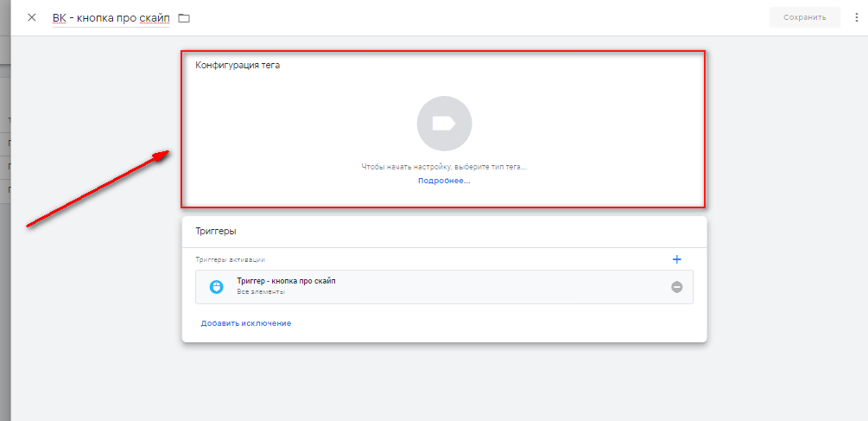This screenshot has height=421, width=868.
Task: Click the Все элементы trigger type label
Action: pyautogui.click(x=261, y=292)
